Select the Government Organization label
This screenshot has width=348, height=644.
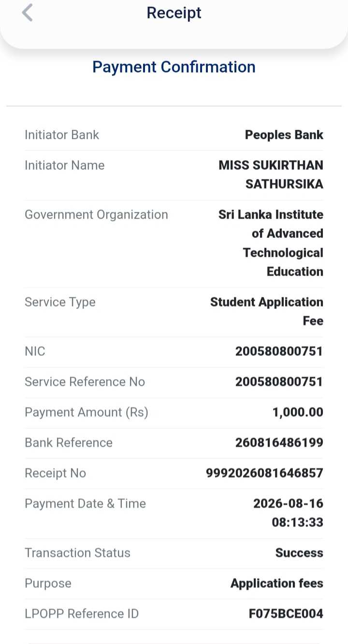click(x=96, y=215)
